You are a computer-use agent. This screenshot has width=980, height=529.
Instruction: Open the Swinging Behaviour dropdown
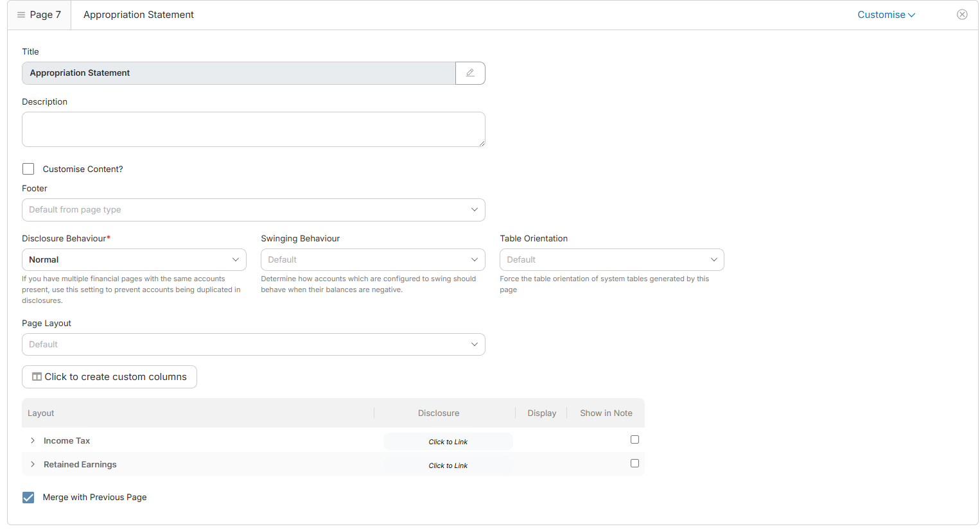tap(372, 260)
